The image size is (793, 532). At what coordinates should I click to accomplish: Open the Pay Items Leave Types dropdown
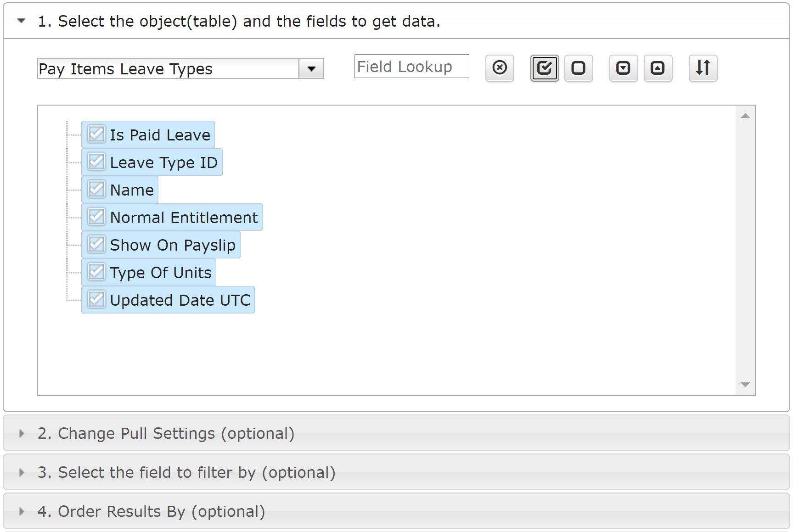coord(311,69)
